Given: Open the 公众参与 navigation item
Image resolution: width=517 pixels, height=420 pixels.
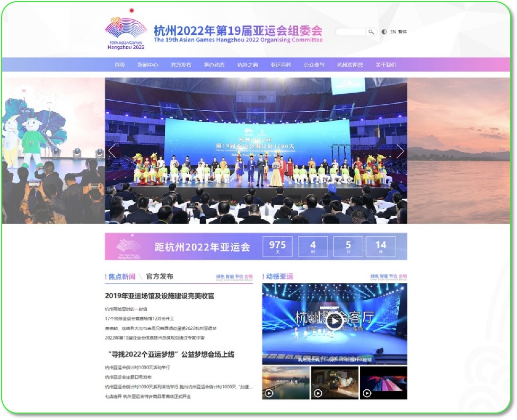Looking at the screenshot, I should 314,65.
